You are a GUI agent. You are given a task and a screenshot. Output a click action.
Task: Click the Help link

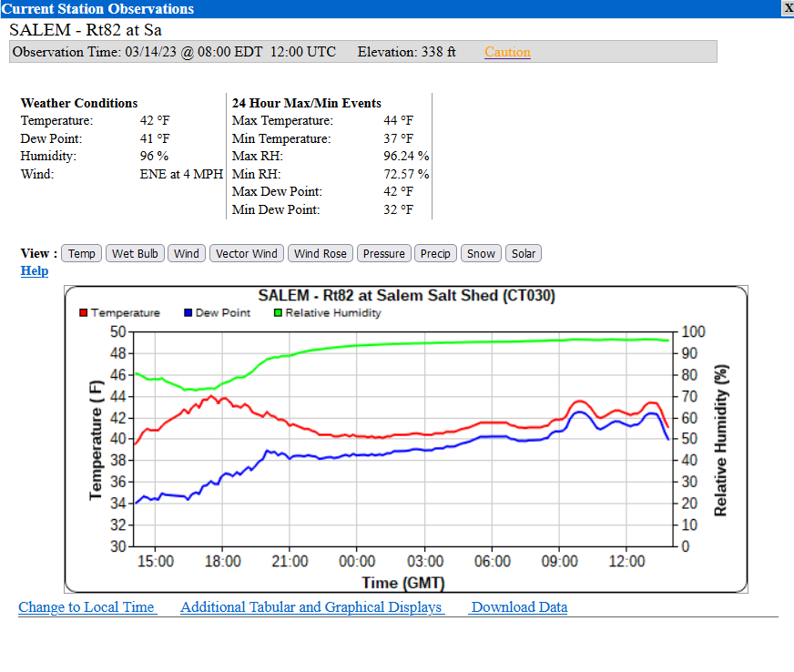35,270
